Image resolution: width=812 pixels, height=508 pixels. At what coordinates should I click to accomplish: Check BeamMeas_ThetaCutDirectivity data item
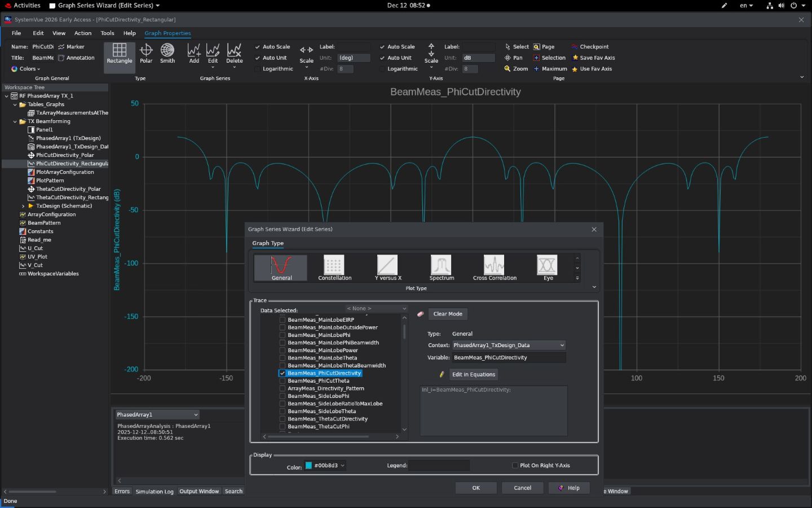(283, 419)
